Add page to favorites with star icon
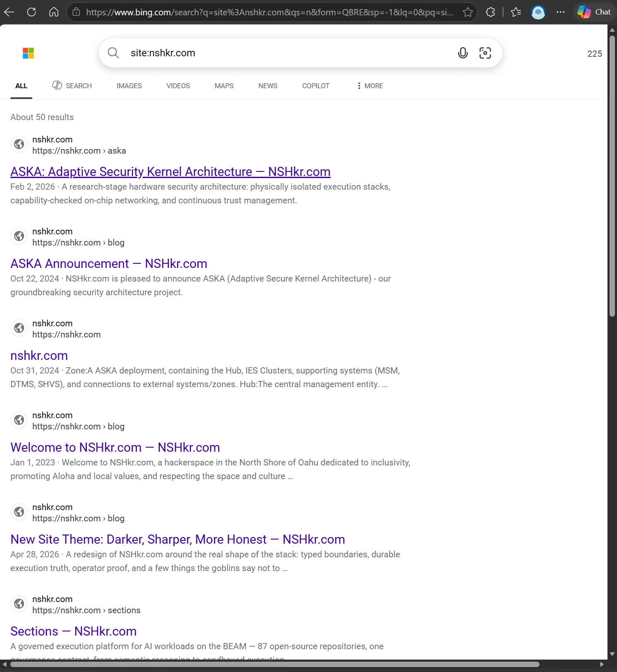617x672 pixels. (x=468, y=12)
